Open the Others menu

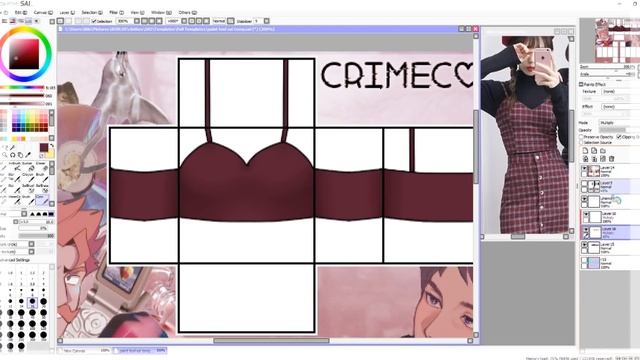188,13
